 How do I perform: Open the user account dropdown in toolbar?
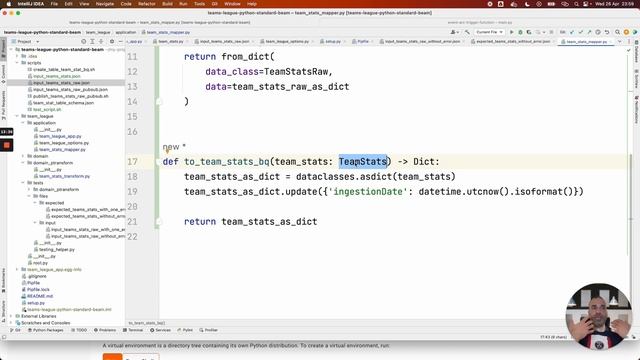click(x=455, y=32)
